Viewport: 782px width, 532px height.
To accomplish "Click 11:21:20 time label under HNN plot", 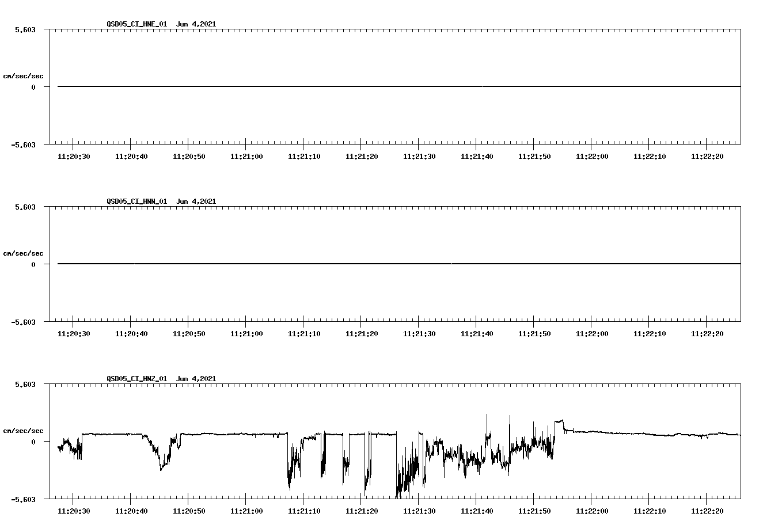I will click(x=362, y=334).
